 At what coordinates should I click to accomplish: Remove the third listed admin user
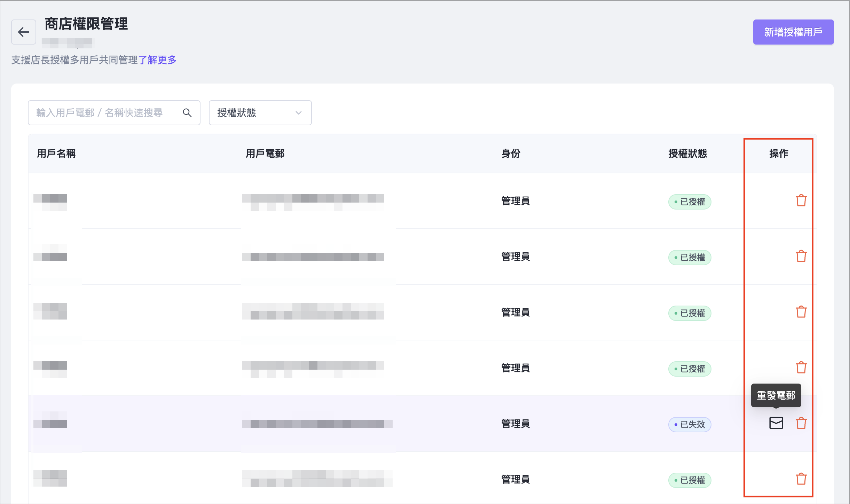801,312
